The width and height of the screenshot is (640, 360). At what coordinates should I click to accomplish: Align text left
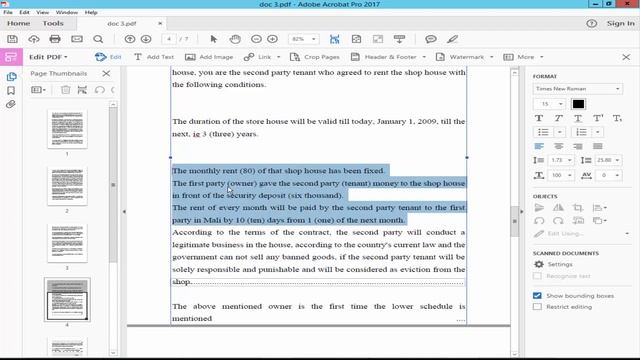[x=539, y=146]
